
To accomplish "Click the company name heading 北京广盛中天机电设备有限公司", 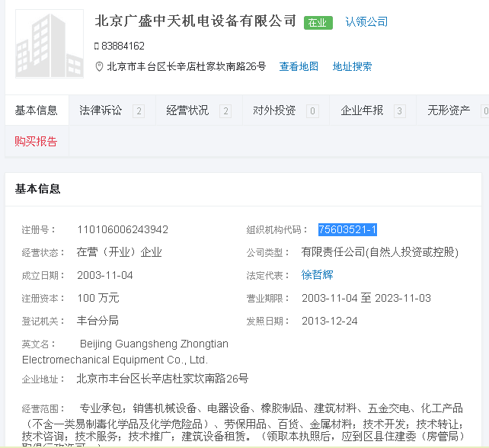I will (196, 21).
